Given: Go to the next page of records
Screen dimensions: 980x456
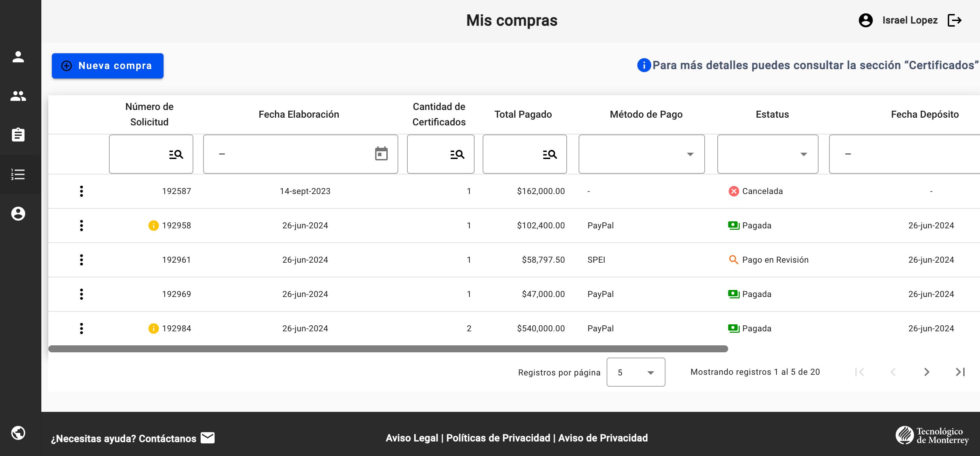Looking at the screenshot, I should (x=927, y=372).
